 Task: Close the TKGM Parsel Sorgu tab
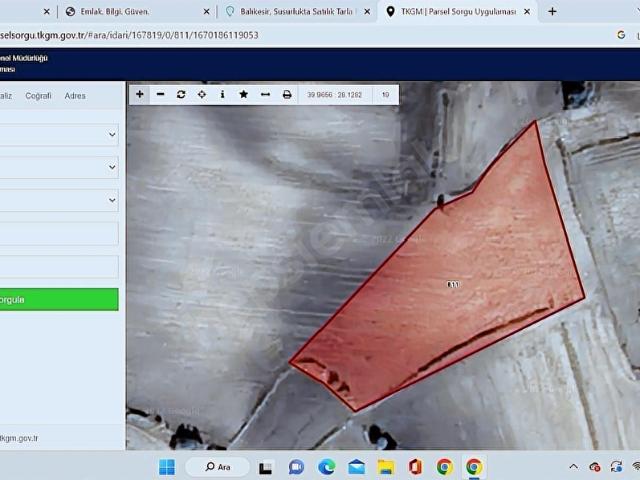pos(527,12)
